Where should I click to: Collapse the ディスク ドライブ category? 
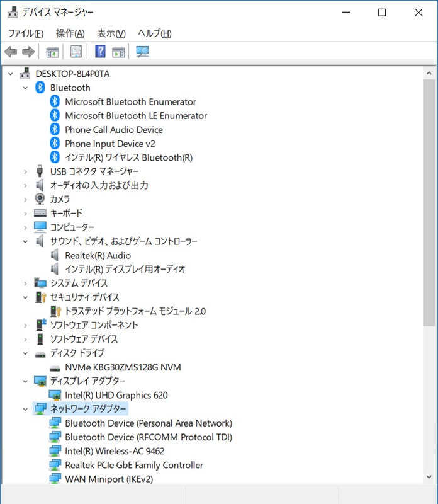[x=25, y=353]
